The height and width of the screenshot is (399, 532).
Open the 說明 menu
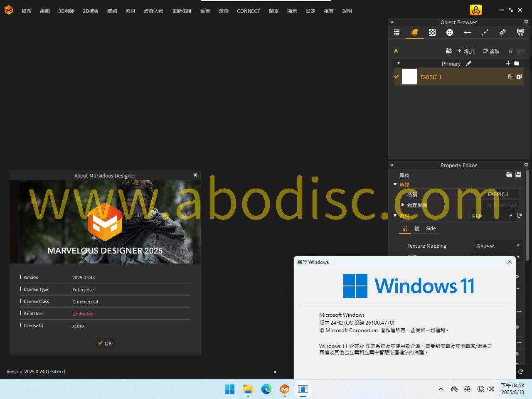(x=347, y=11)
